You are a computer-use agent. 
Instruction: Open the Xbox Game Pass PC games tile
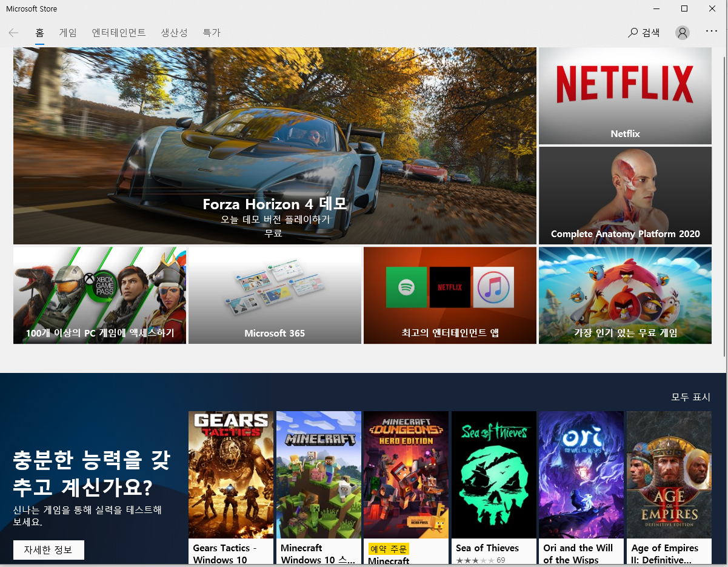point(99,295)
